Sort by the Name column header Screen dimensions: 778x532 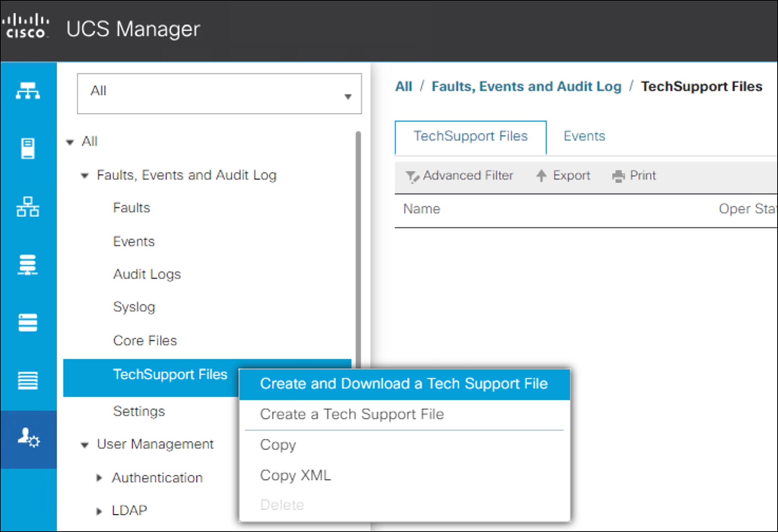point(421,209)
